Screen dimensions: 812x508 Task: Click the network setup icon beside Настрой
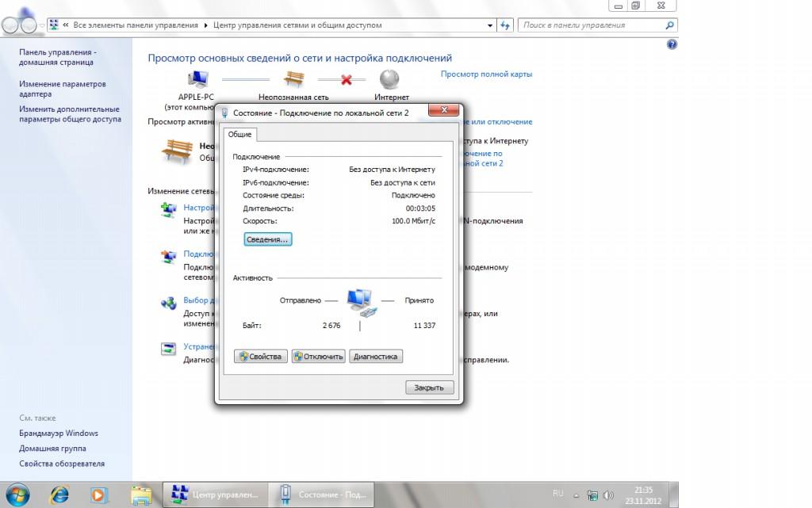tap(168, 209)
